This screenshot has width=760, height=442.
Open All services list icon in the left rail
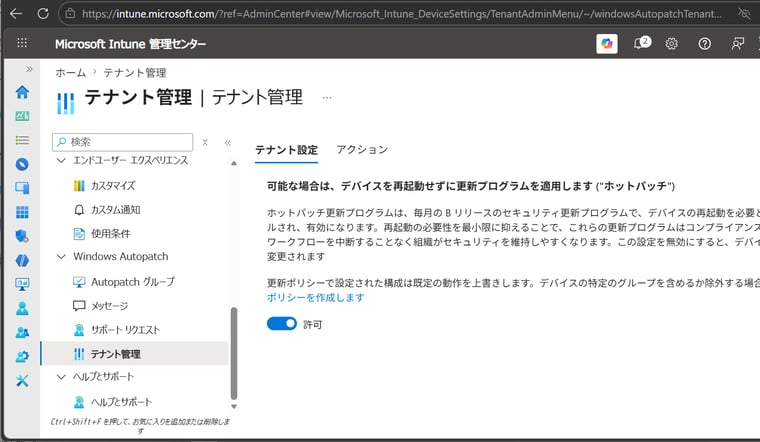[x=22, y=140]
